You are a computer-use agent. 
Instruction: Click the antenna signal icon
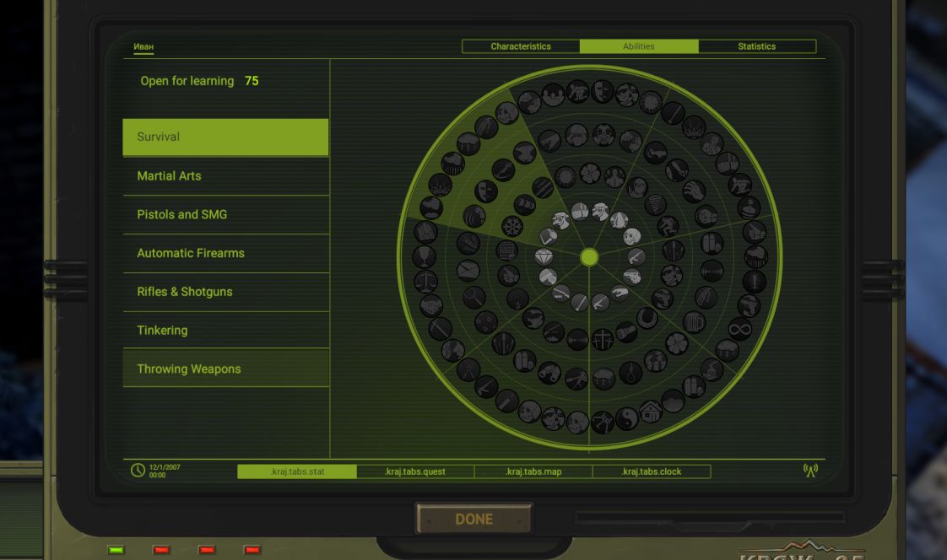coord(810,471)
